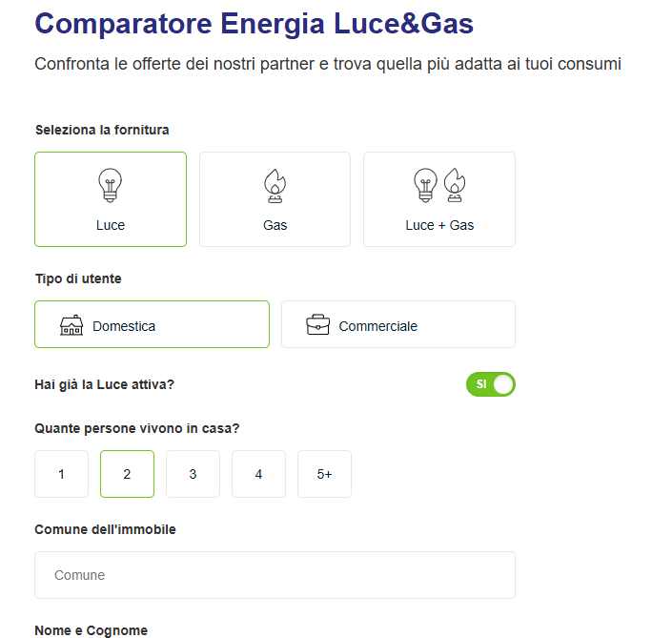Click the flame icon in Luce + Gas card
The width and height of the screenshot is (672, 638).
455,186
